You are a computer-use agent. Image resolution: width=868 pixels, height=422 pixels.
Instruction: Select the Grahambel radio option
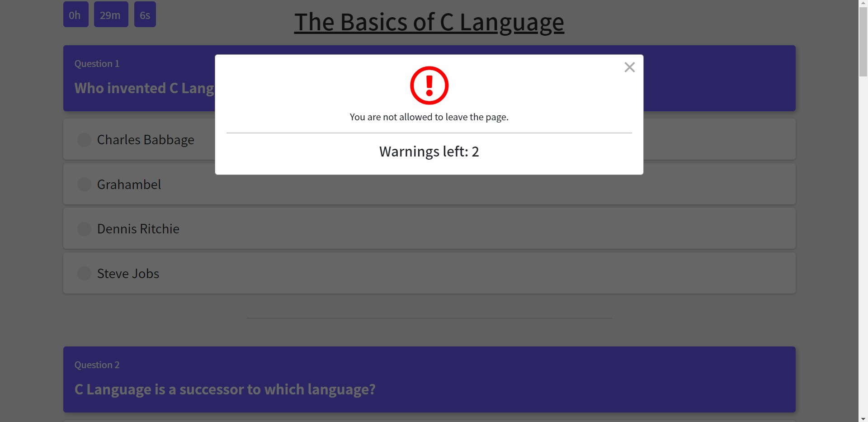pos(84,184)
